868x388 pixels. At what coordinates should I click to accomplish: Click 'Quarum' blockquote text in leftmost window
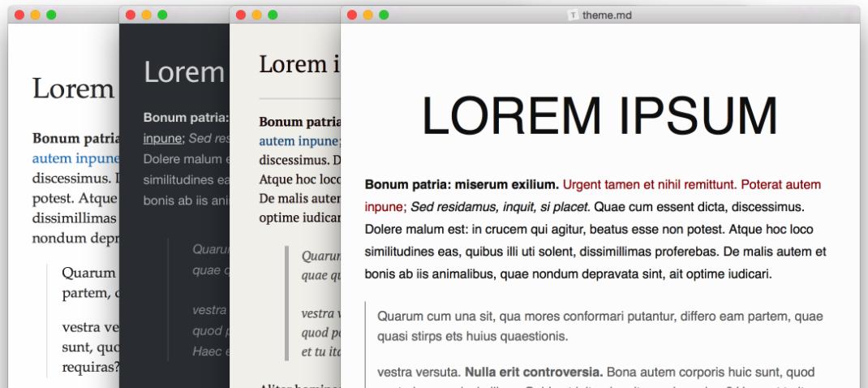click(88, 273)
